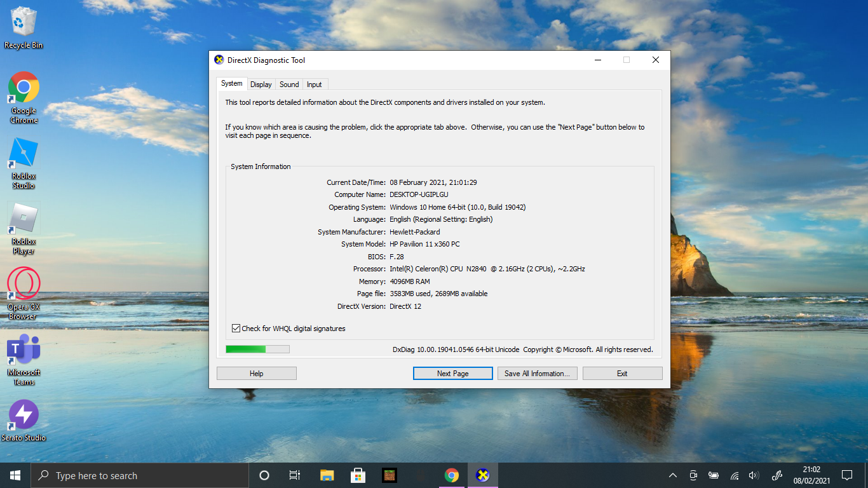Screen dimensions: 868x488
Task: Switch to the Display tab
Action: click(x=261, y=85)
